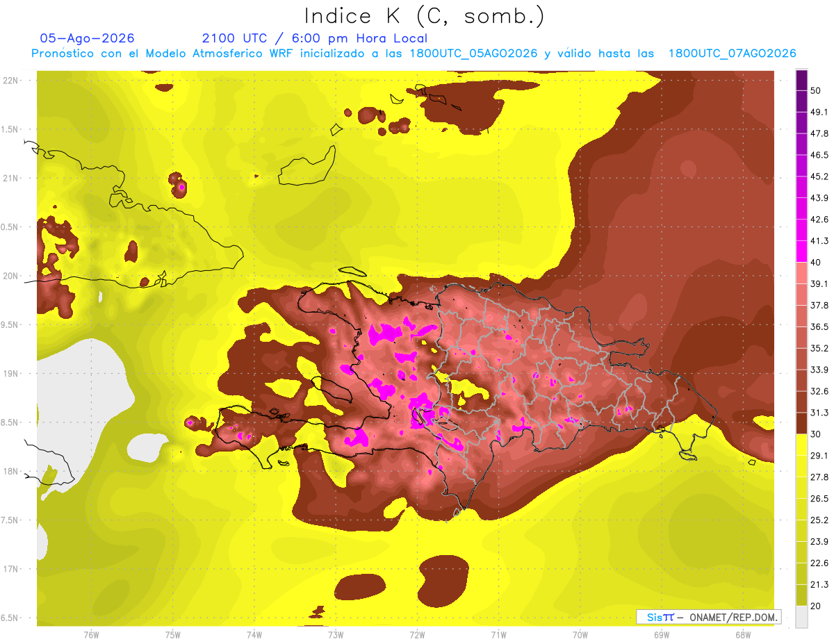834x644 pixels.
Task: Select the colorbar value "39.1"
Action: tap(819, 284)
